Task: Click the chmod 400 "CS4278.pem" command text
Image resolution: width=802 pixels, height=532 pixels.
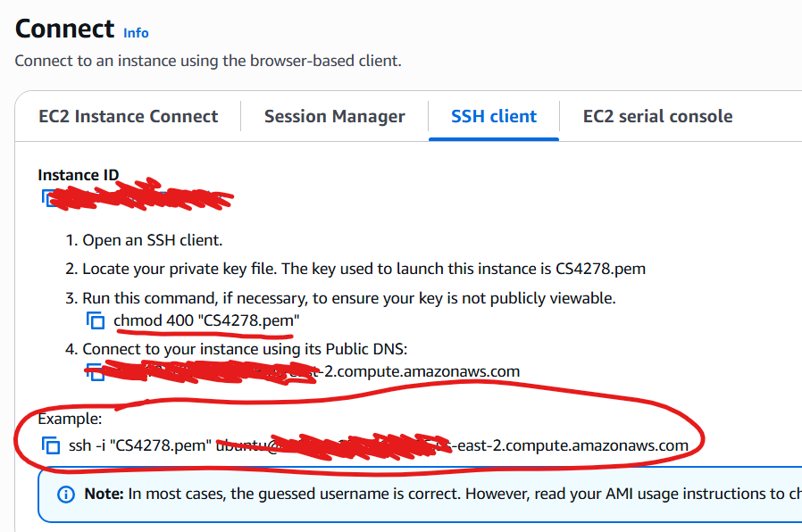Action: click(206, 320)
